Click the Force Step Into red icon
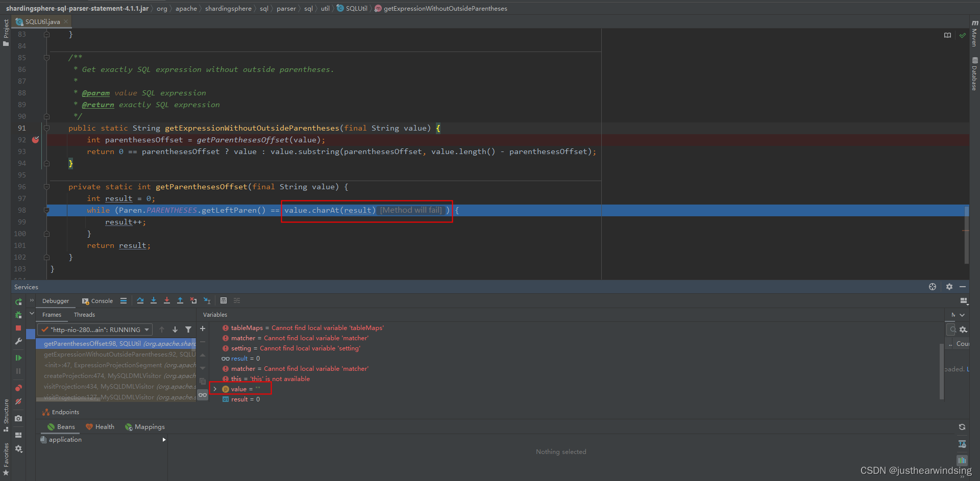Image resolution: width=980 pixels, height=481 pixels. click(x=167, y=301)
